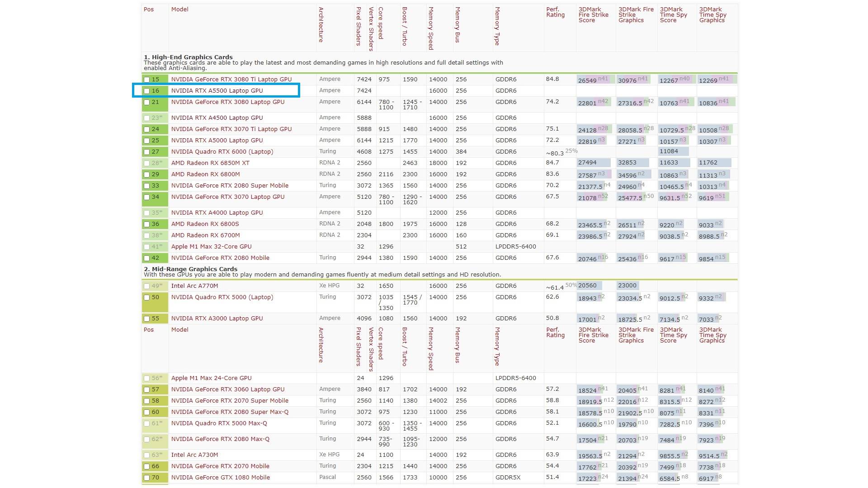Tick checkbox for GeForce RTX 3080 Ti Laptop

146,80
